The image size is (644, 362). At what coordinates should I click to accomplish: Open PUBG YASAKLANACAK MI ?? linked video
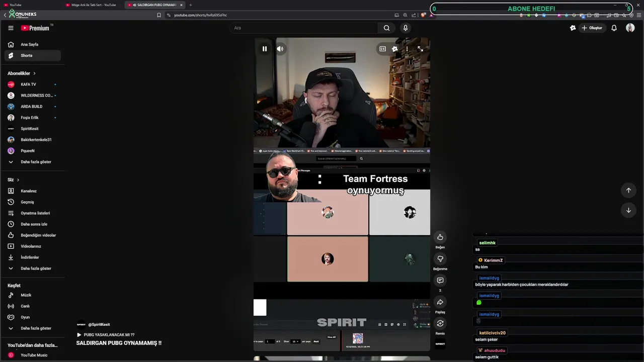(106, 335)
